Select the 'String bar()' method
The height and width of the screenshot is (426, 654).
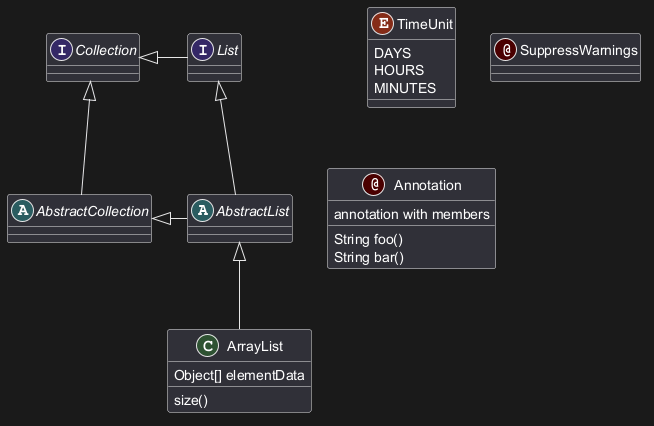click(x=368, y=257)
